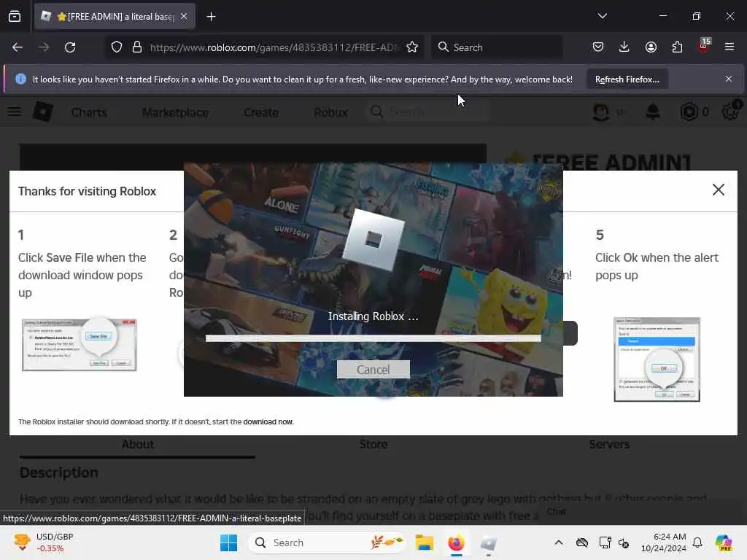Click the site security padlock icon
The image size is (747, 560).
pyautogui.click(x=137, y=47)
